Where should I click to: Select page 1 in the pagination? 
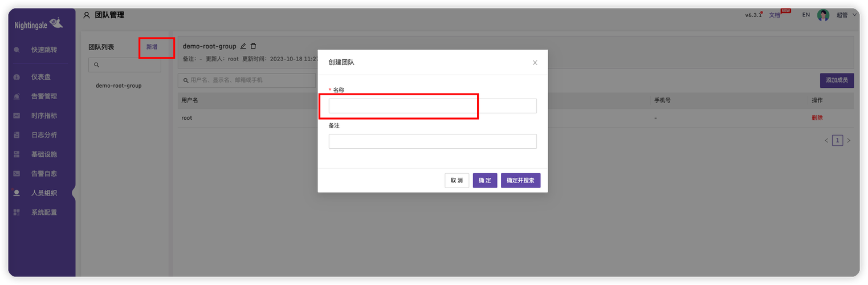click(837, 140)
